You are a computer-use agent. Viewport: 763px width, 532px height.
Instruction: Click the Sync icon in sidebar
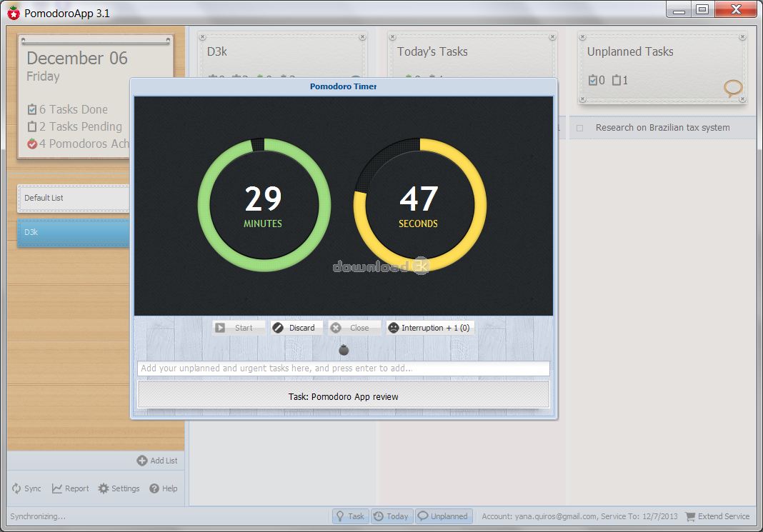pyautogui.click(x=16, y=488)
